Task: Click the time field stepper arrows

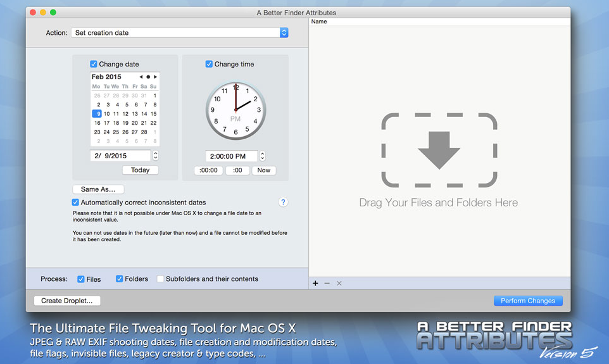Action: click(263, 156)
